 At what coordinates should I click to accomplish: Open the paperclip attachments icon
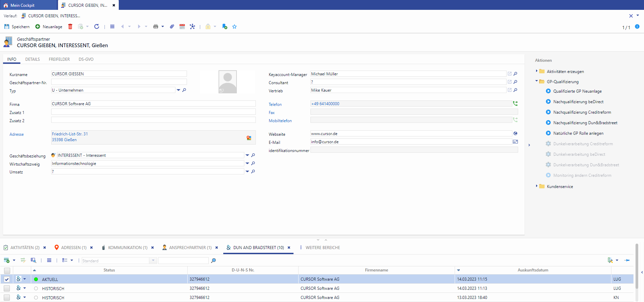pyautogui.click(x=172, y=26)
